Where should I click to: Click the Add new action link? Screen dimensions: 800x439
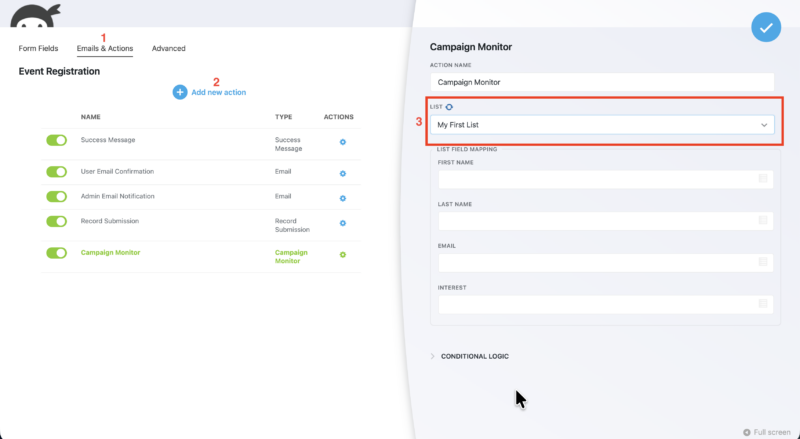pos(218,92)
